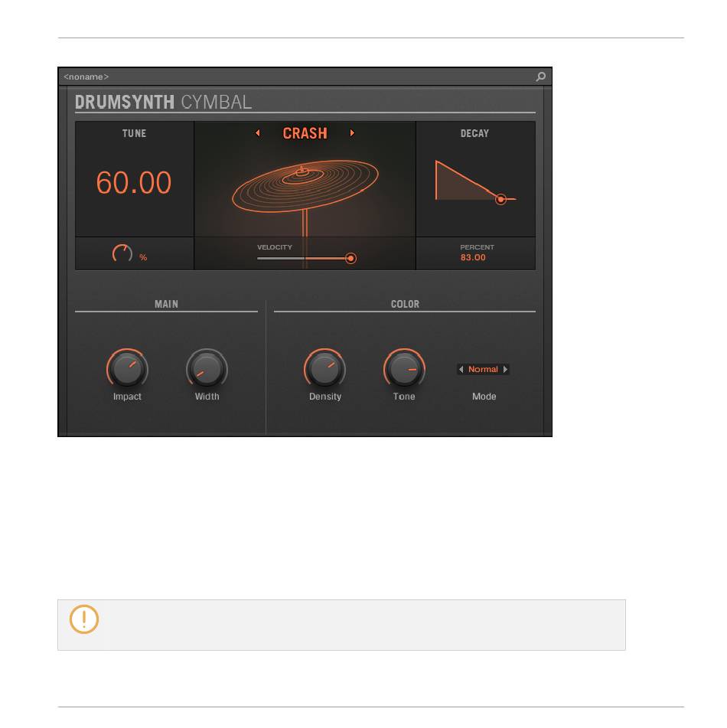The width and height of the screenshot is (727, 728).
Task: Click the decay Percent value 83.00
Action: click(x=473, y=258)
